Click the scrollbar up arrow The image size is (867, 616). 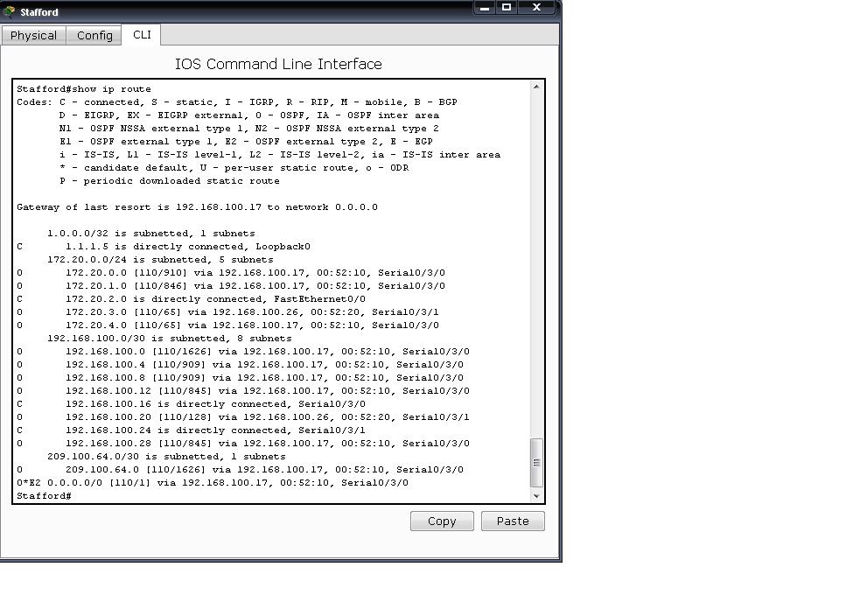pos(535,87)
